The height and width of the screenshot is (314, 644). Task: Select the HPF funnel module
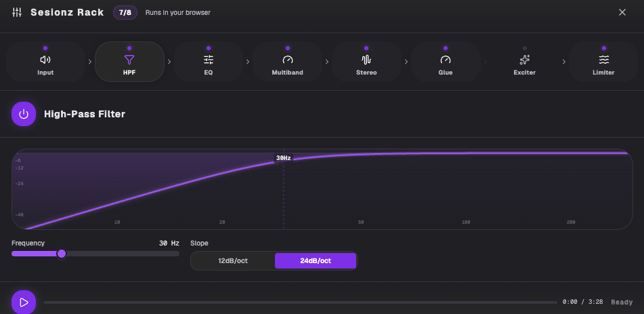coord(129,62)
